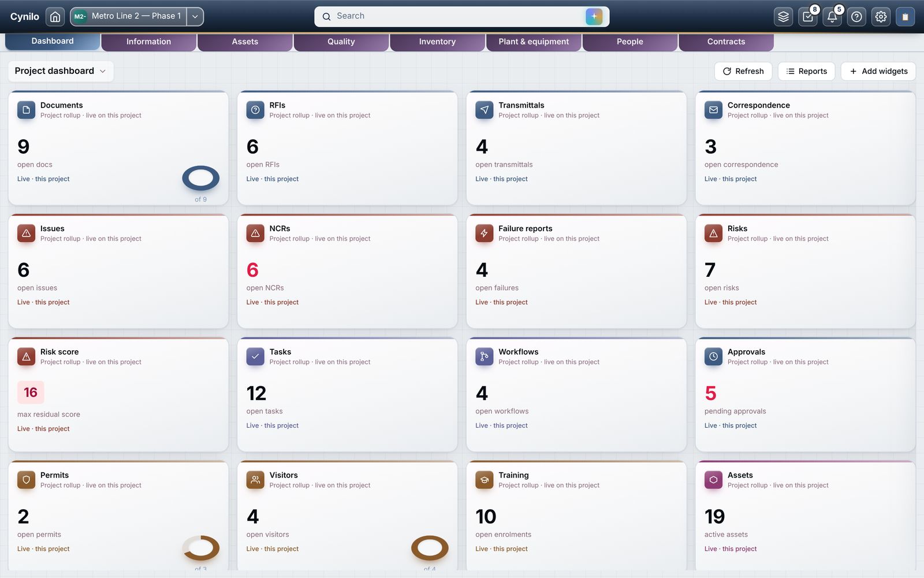Viewport: 924px width, 578px height.
Task: Switch to the Dashboard tab
Action: (53, 41)
